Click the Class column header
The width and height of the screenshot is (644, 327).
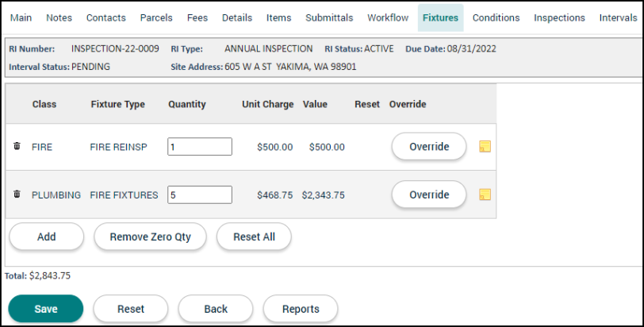tap(44, 104)
